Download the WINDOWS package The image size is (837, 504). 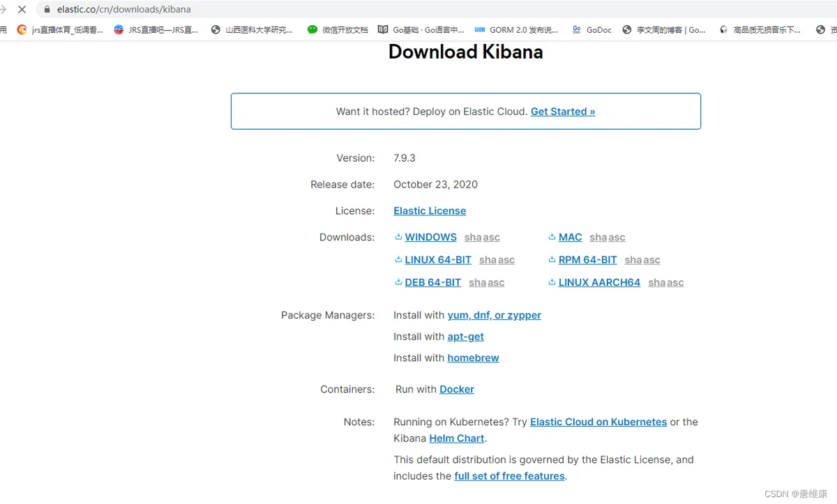(x=430, y=237)
